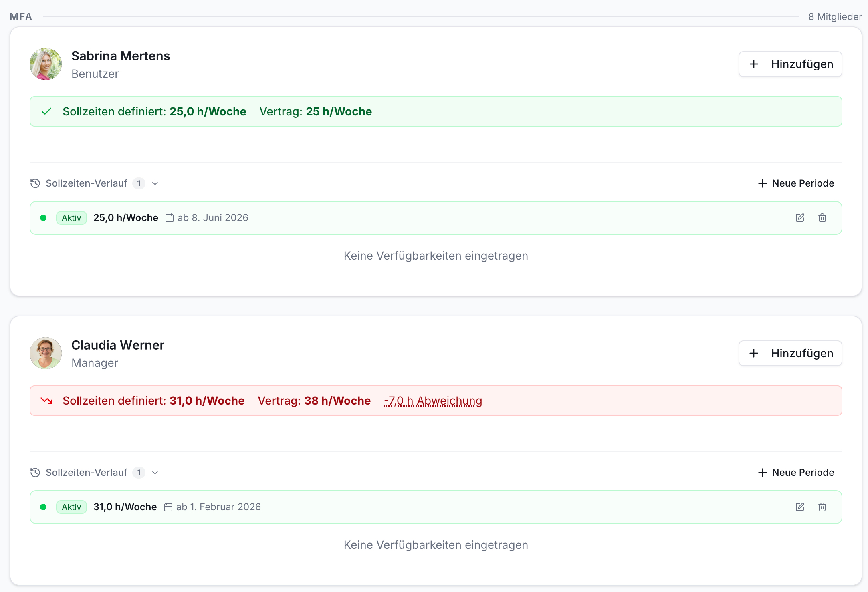This screenshot has height=592, width=868.
Task: Click ab 8. Juni 2026 date
Action: tap(213, 218)
